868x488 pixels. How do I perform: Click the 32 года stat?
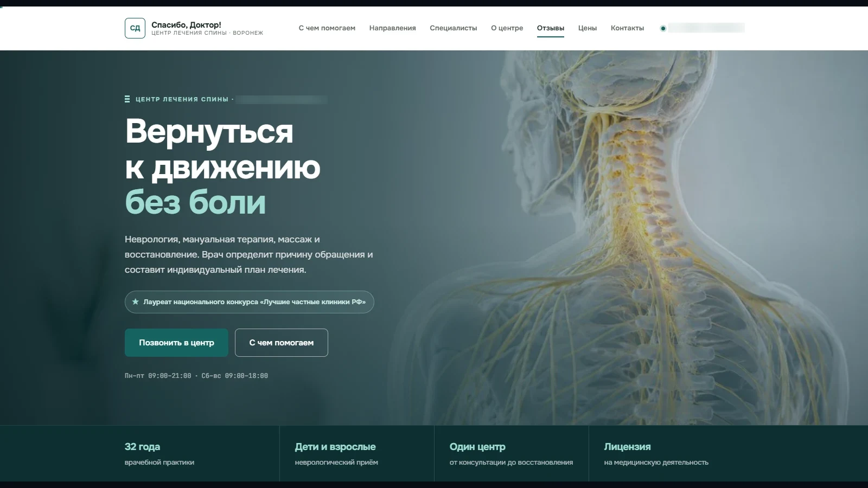point(142,447)
